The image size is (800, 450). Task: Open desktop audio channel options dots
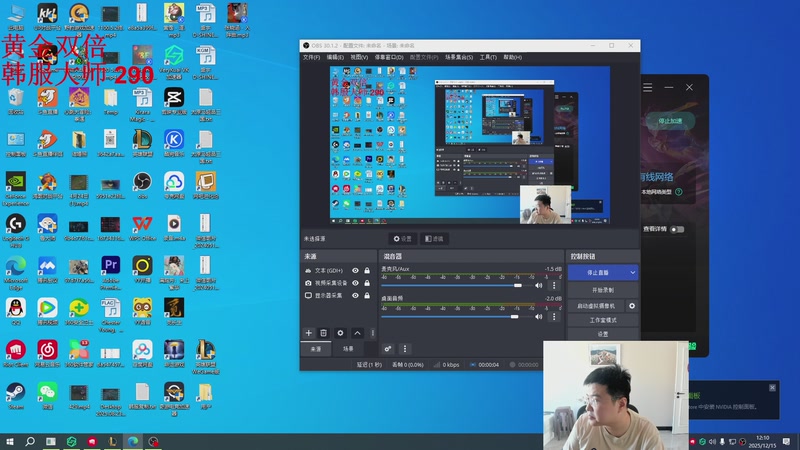(554, 317)
